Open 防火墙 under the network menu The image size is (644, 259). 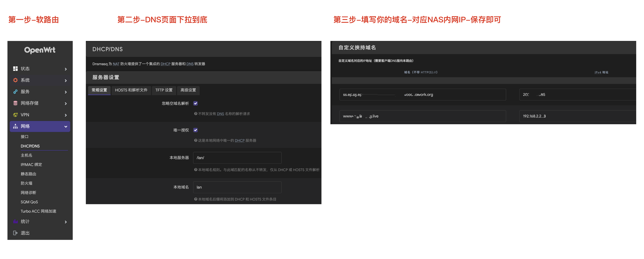point(27,183)
